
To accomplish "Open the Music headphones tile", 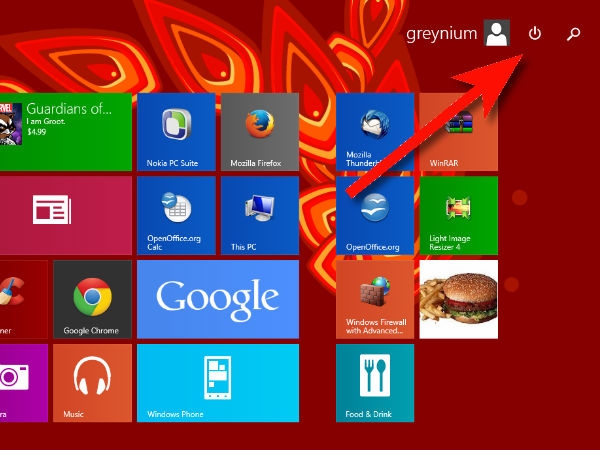I will pyautogui.click(x=92, y=383).
